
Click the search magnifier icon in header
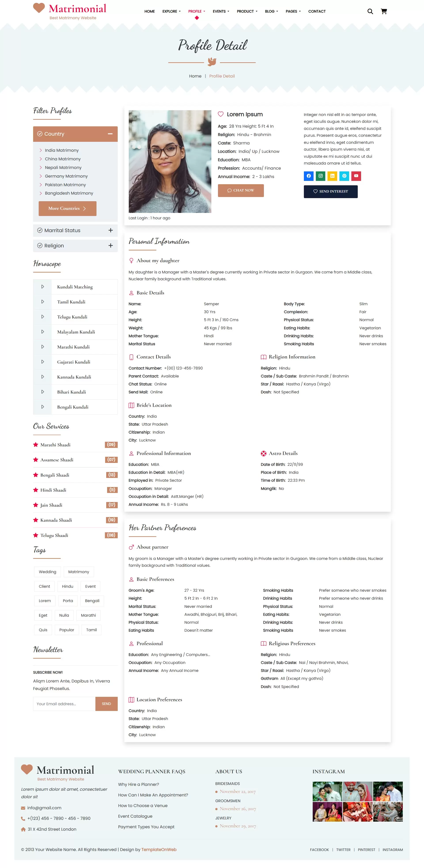pyautogui.click(x=370, y=11)
